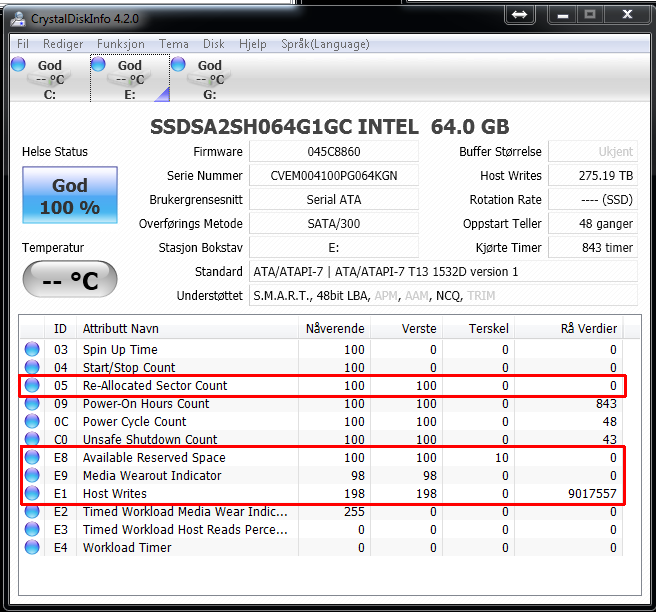Click the Terskel column header
656x612 pixels.
point(479,328)
